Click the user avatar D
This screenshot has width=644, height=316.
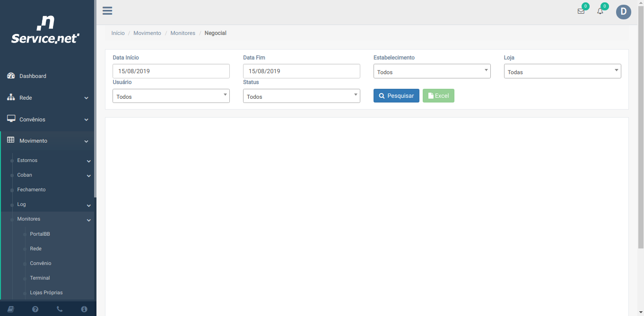623,12
